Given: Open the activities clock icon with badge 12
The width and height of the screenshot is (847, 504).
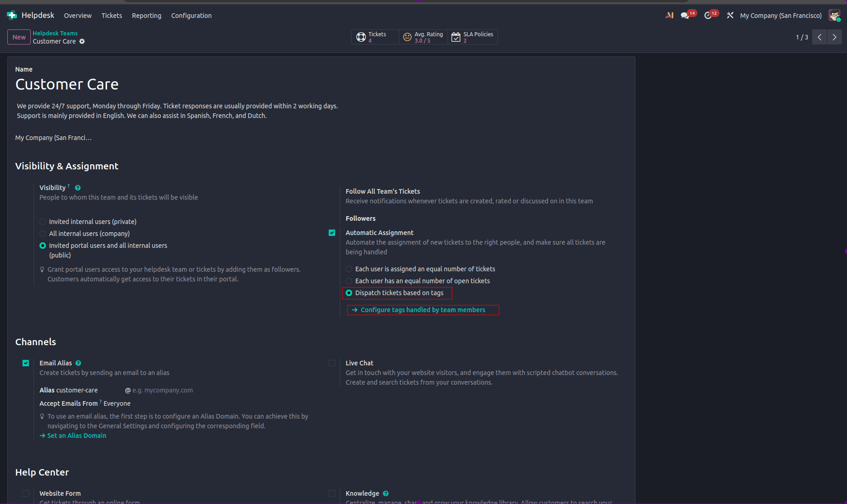Looking at the screenshot, I should pos(708,15).
